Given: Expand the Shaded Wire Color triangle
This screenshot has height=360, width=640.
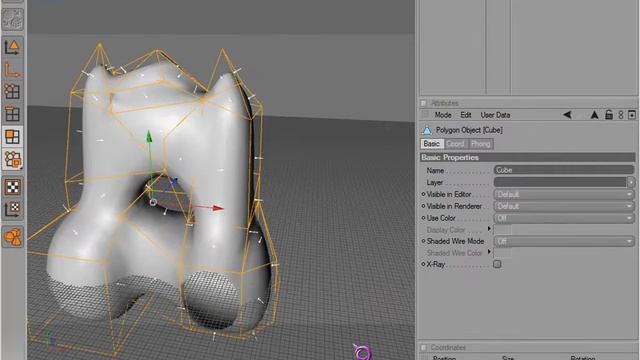Looking at the screenshot, I should tap(489, 252).
